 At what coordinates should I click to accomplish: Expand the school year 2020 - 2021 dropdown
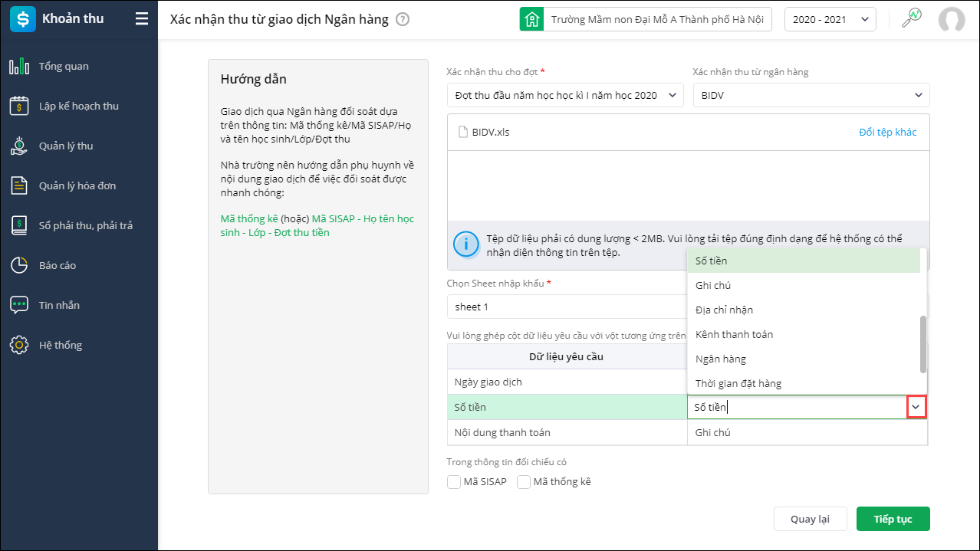click(x=830, y=19)
